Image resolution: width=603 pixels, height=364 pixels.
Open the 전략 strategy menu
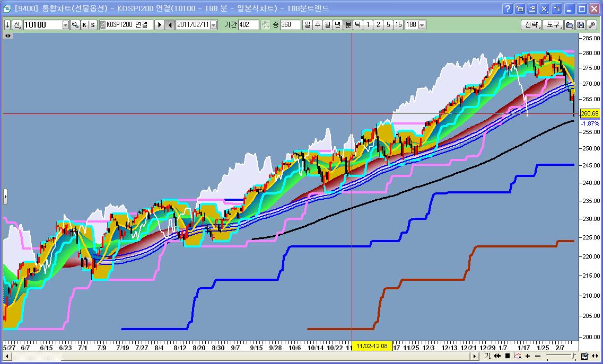(x=532, y=25)
